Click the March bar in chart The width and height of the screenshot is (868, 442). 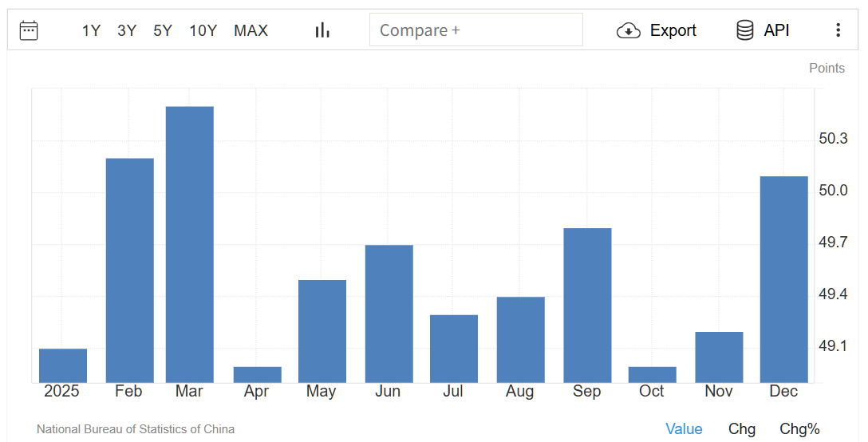tap(189, 244)
